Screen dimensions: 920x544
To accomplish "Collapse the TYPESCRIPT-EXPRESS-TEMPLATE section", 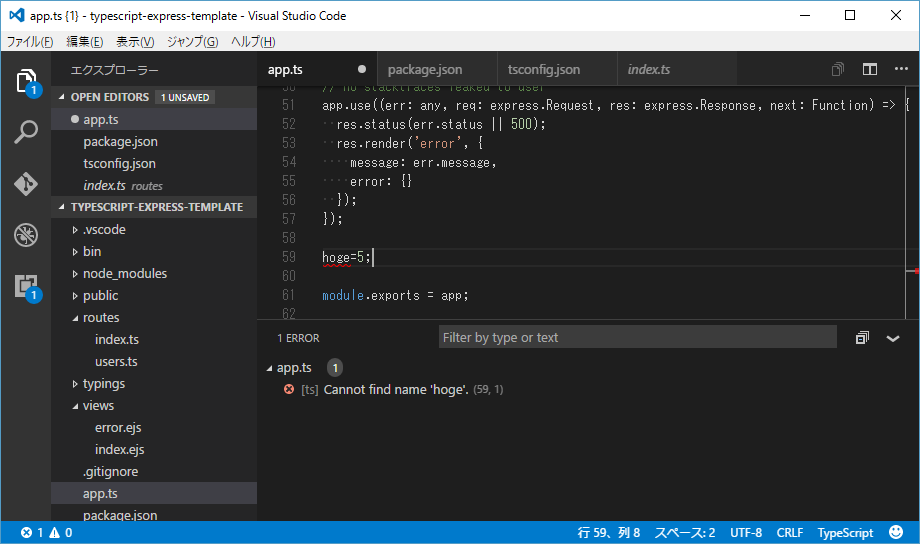I will [62, 207].
